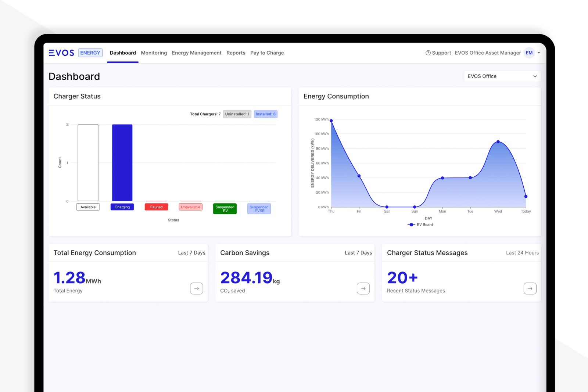Click the Support help icon
Image resolution: width=588 pixels, height=392 pixels.
[x=428, y=53]
